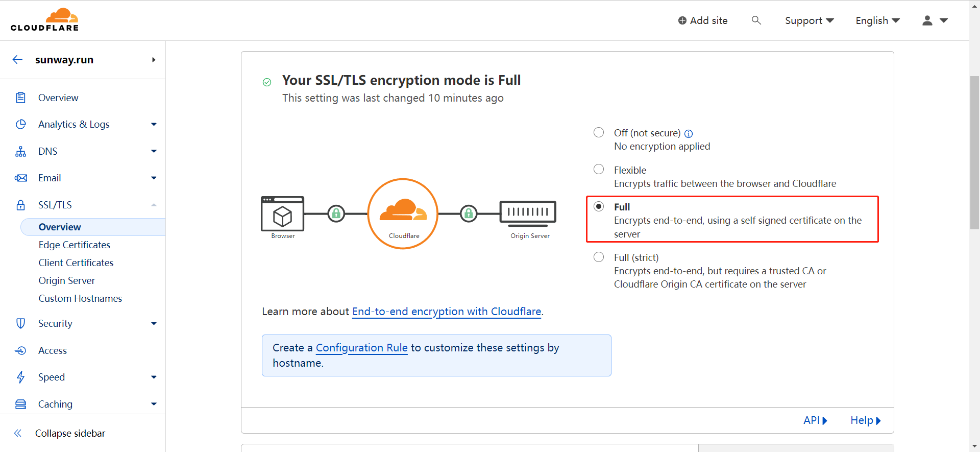Screen dimensions: 980x452
Task: Choose the Full (strict) encryption mode
Action: coord(598,257)
